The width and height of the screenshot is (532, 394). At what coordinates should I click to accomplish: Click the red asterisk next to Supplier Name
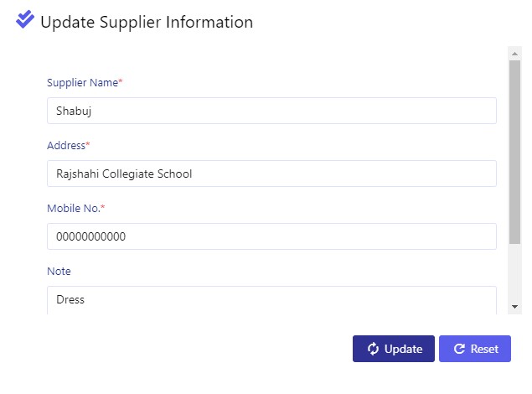click(121, 80)
